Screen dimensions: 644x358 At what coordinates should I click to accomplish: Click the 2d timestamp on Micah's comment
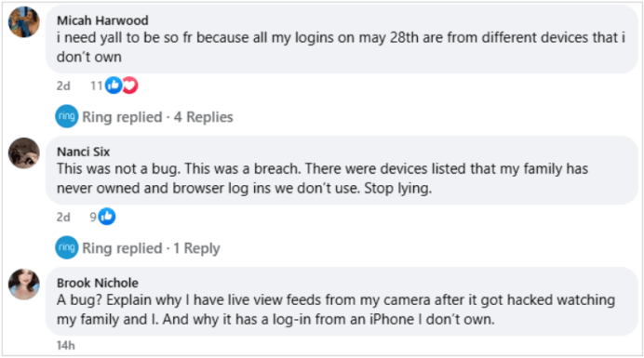click(x=63, y=86)
